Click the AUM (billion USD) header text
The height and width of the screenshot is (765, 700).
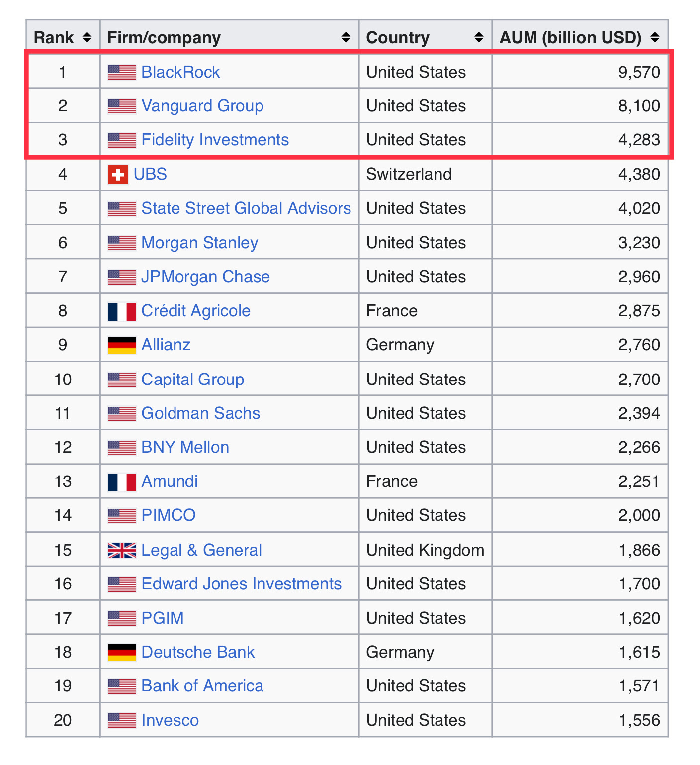click(x=571, y=38)
